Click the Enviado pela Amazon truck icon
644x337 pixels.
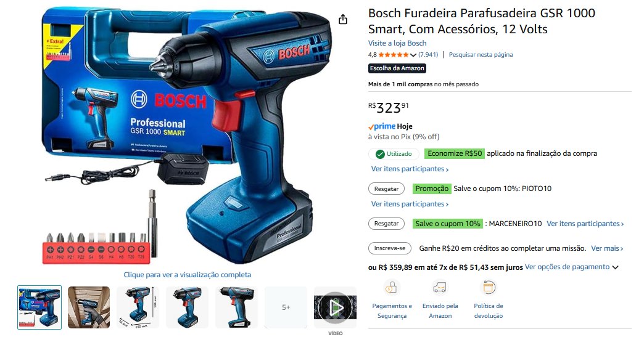coord(439,287)
